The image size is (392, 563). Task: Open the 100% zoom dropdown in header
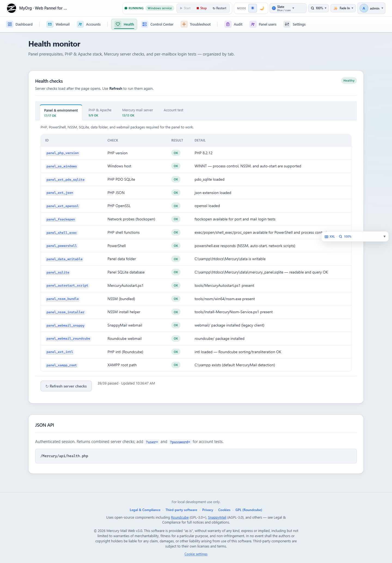(318, 8)
